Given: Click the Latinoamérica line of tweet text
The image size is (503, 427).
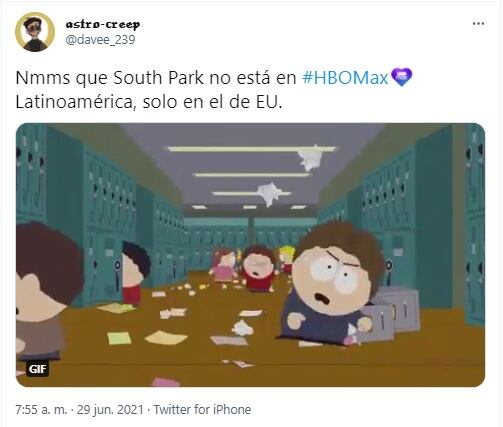Looking at the screenshot, I should (149, 102).
